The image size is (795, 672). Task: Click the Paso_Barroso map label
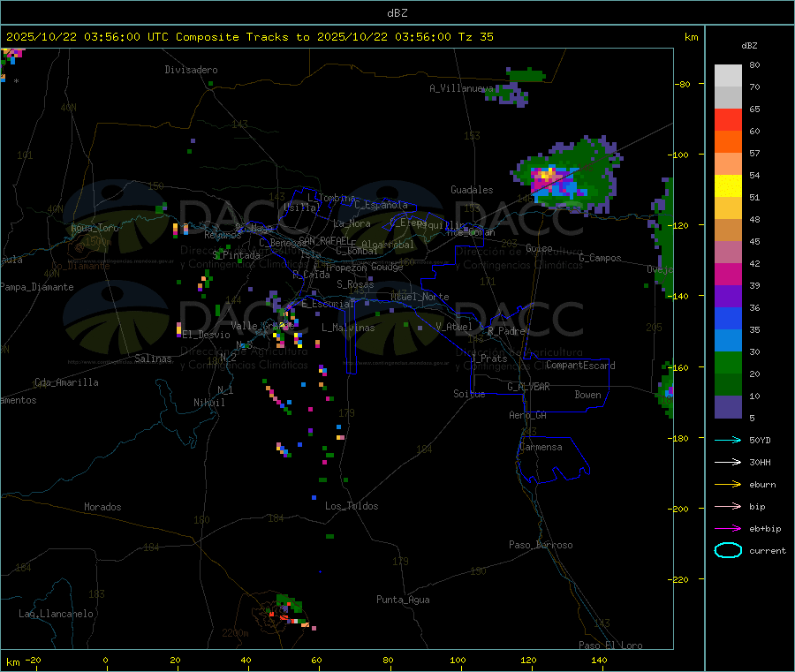(541, 545)
